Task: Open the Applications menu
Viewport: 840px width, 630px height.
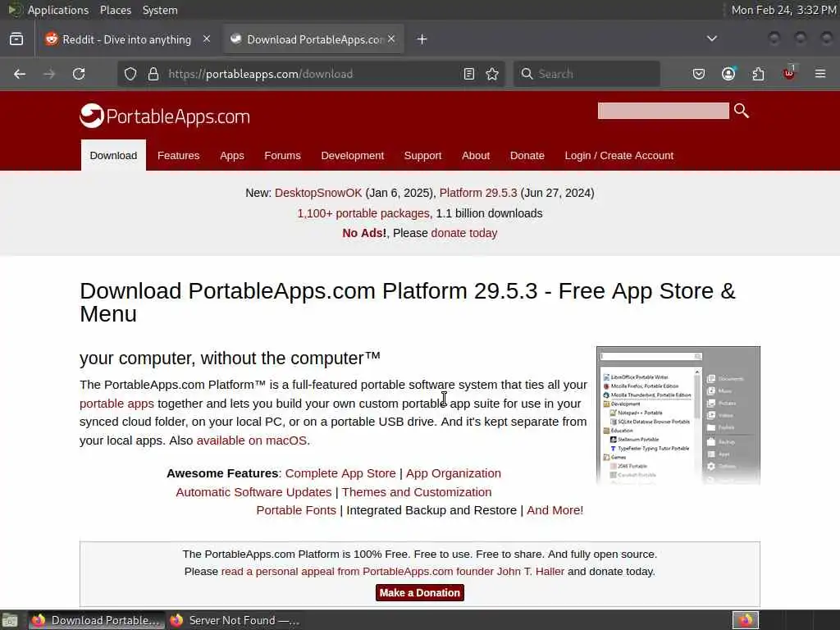Action: 57,10
